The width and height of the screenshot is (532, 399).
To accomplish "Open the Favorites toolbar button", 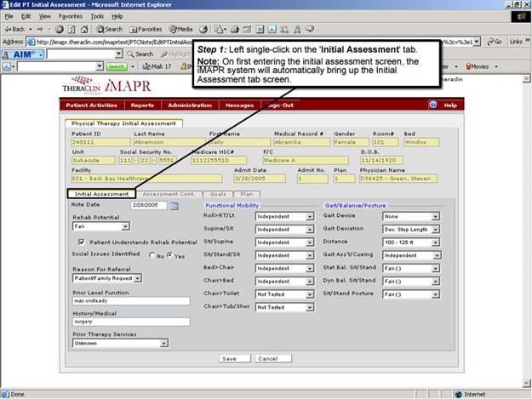I will 146,28.
